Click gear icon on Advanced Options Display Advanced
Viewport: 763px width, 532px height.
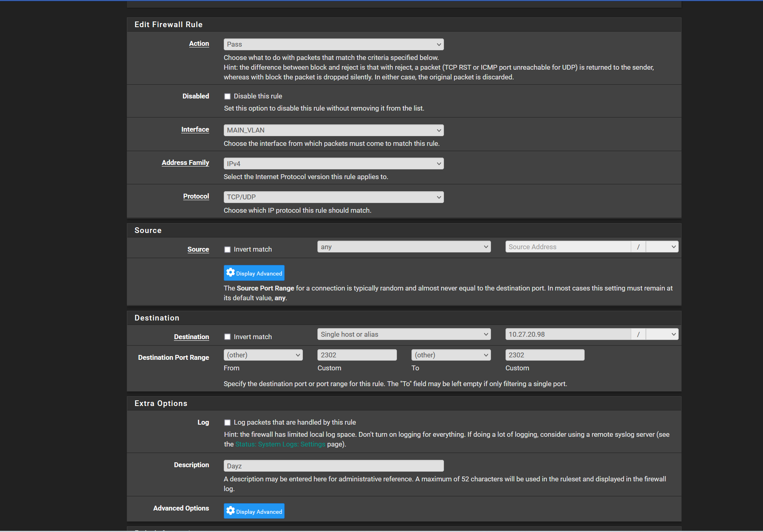(x=231, y=511)
